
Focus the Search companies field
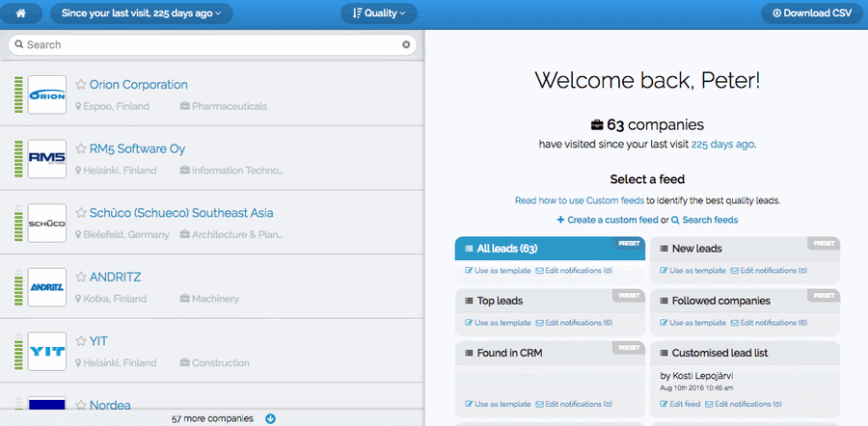(212, 44)
